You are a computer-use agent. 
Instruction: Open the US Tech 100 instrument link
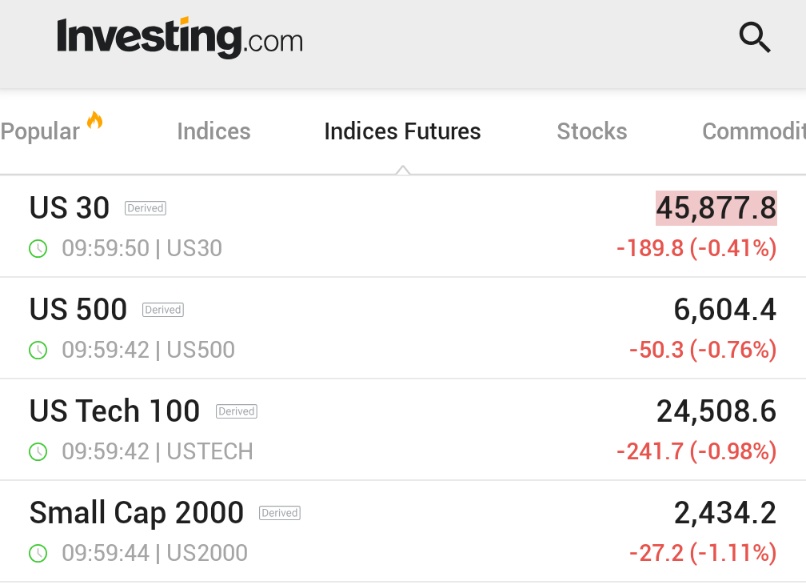pyautogui.click(x=114, y=410)
